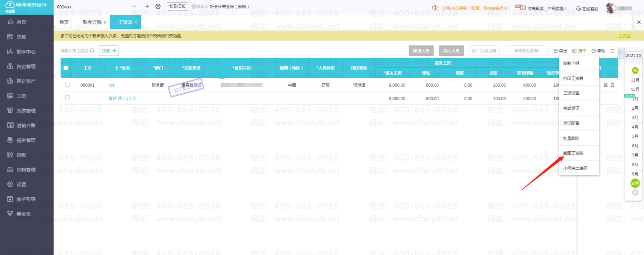Click the employee name search input field
Viewport: 644px width, 255px height.
(x=74, y=51)
